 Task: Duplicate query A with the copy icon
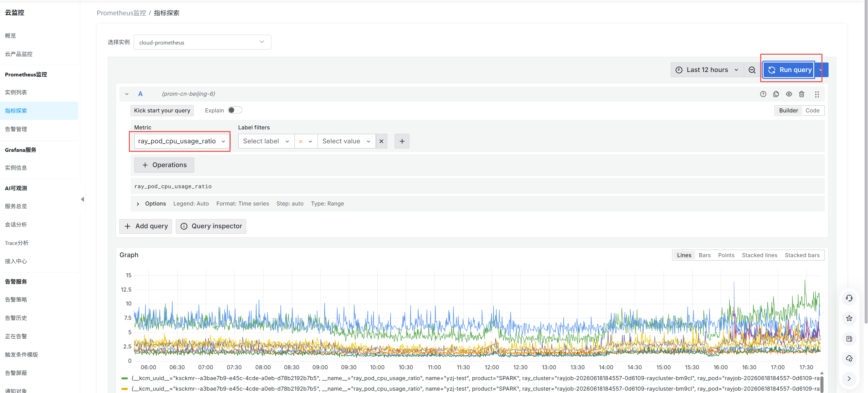pos(776,94)
